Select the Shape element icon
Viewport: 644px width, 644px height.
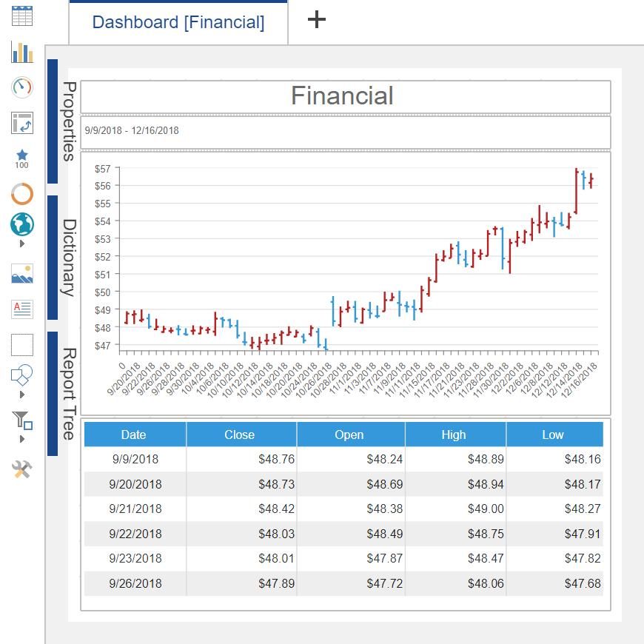[22, 375]
